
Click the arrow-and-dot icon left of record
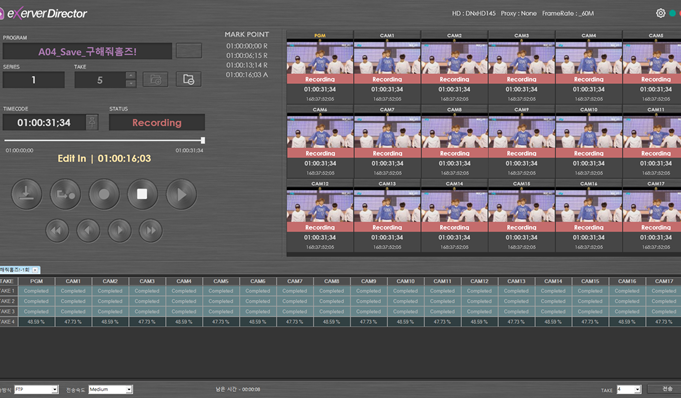[x=65, y=194]
